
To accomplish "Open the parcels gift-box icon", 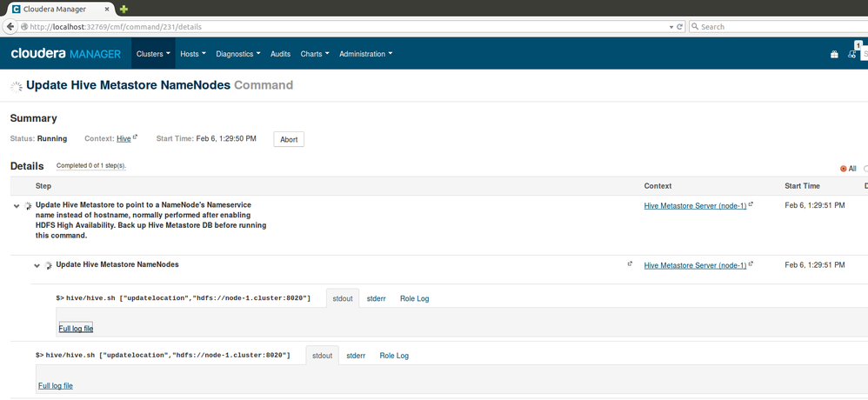I will point(834,54).
